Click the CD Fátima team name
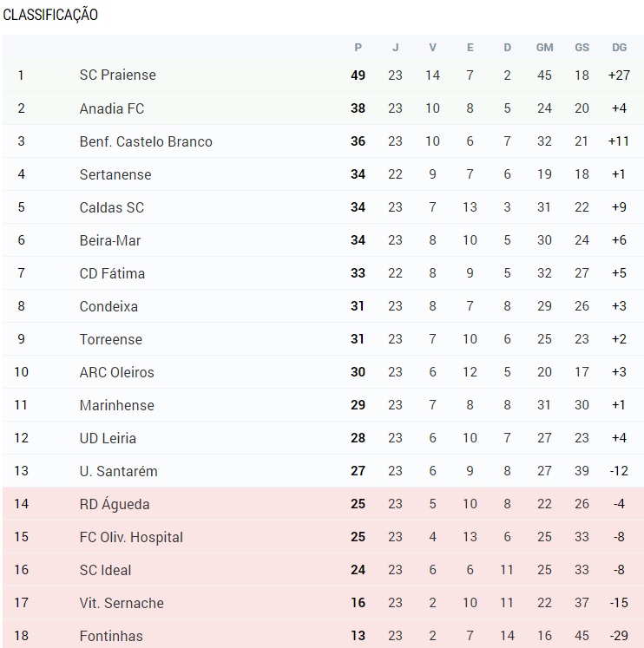The image size is (644, 648). pos(112,273)
